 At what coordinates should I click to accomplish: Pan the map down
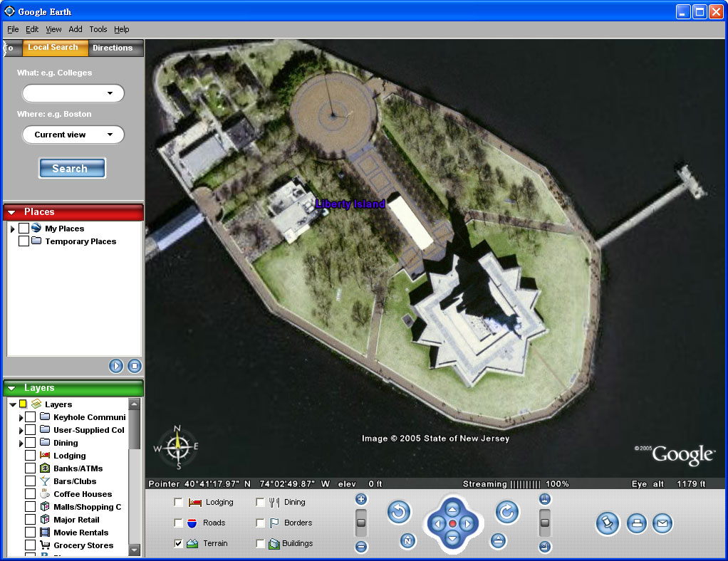[452, 538]
